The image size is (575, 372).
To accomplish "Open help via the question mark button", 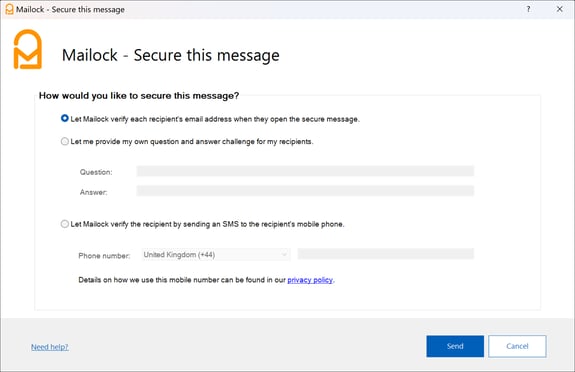I will (528, 9).
